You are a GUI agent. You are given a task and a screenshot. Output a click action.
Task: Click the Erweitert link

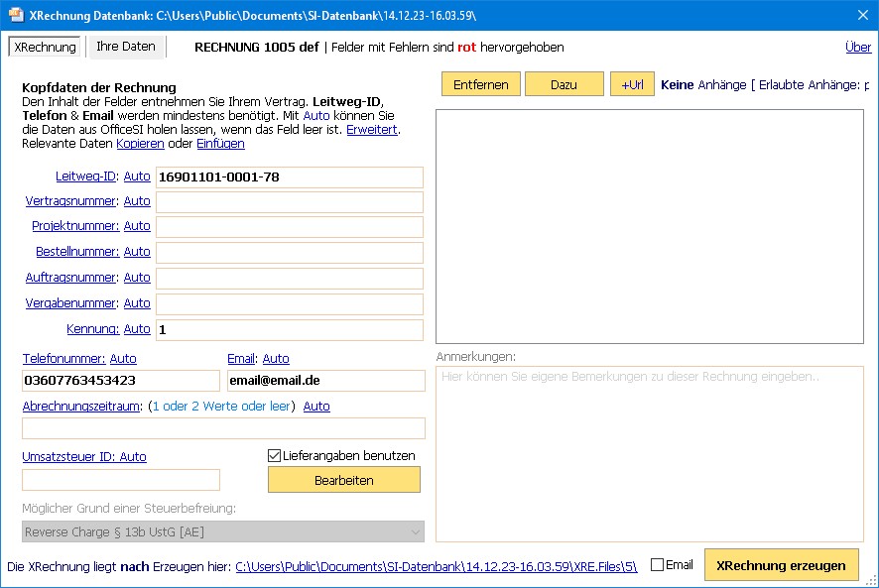click(371, 130)
